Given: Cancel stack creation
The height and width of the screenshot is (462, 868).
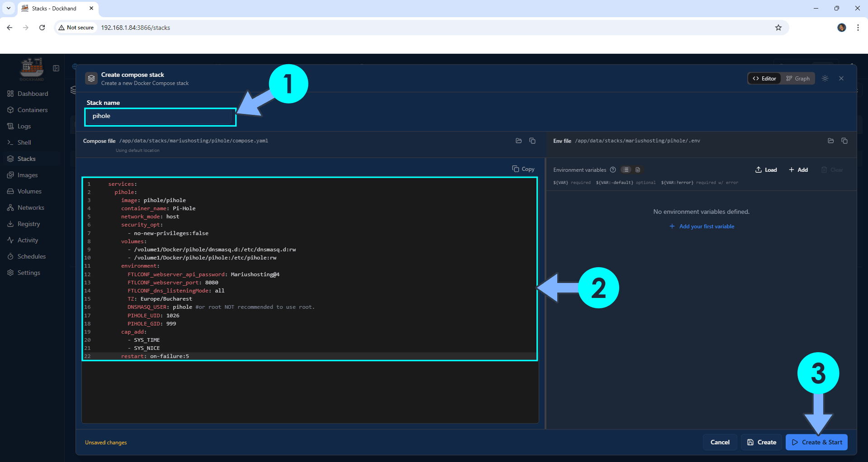Looking at the screenshot, I should (x=720, y=442).
